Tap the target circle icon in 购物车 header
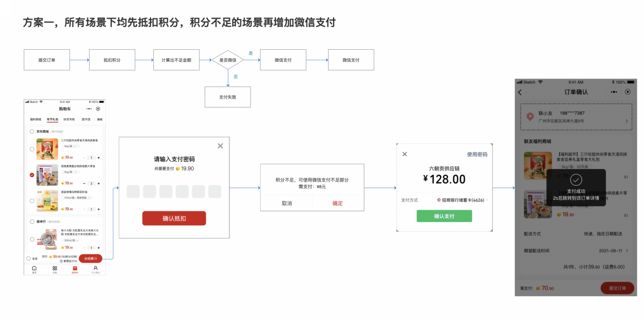Screen dimensions: 644x320 [x=98, y=109]
